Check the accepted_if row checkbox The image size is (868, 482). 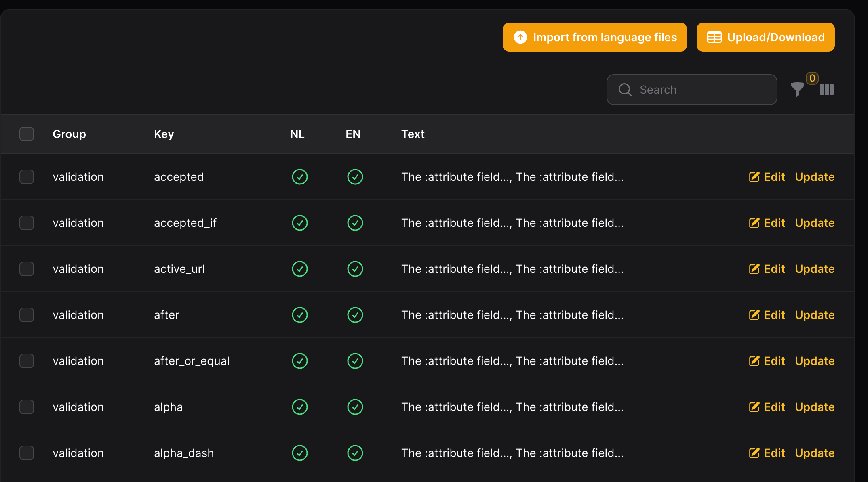click(27, 223)
